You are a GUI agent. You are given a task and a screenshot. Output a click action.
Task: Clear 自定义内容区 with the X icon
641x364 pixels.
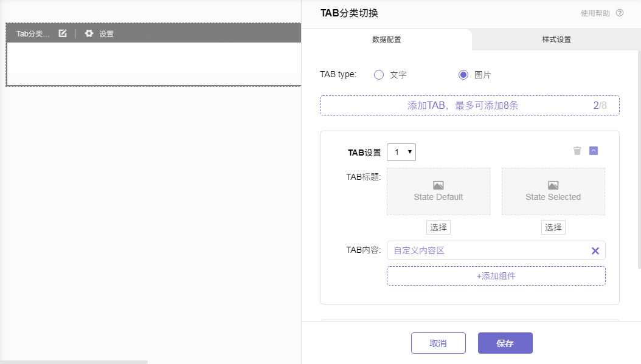(x=595, y=250)
